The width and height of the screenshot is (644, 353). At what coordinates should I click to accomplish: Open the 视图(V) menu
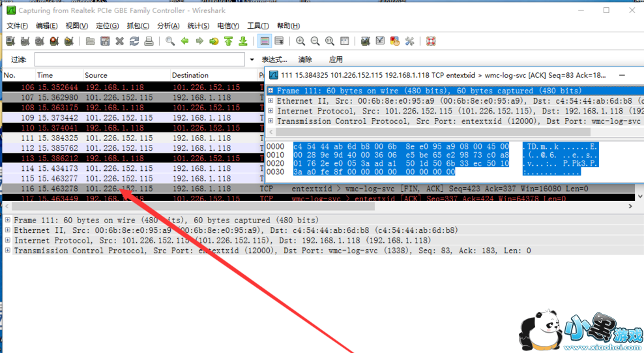click(x=77, y=26)
